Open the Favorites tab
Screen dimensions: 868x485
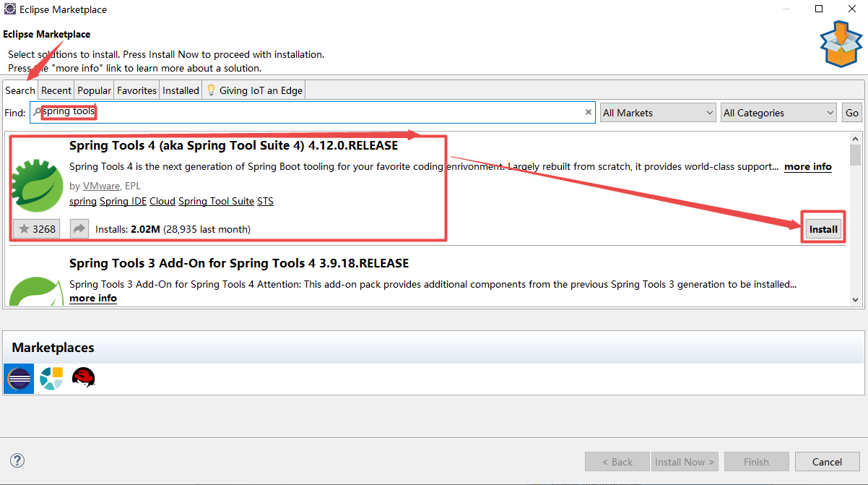136,90
